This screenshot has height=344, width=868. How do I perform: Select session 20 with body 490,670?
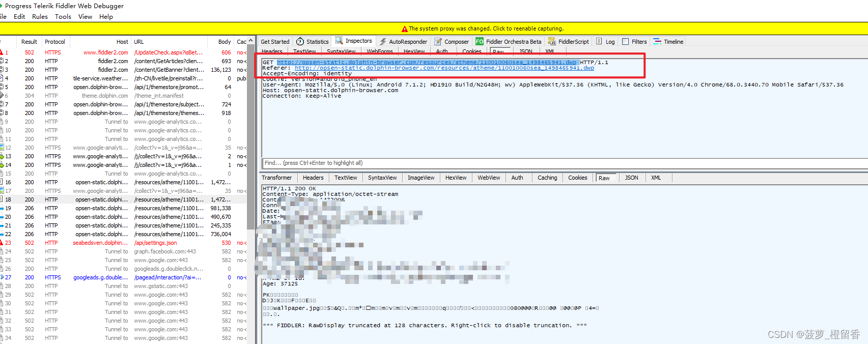pos(123,217)
